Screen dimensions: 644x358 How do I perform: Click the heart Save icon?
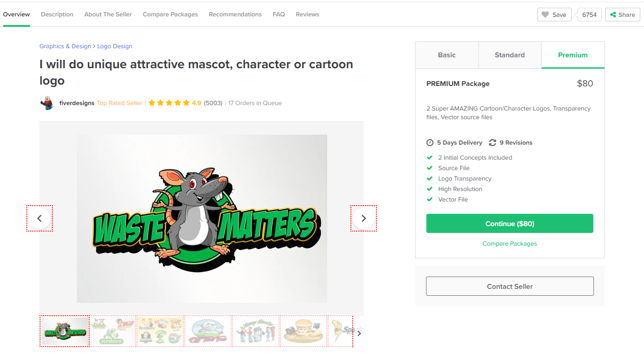pyautogui.click(x=545, y=15)
